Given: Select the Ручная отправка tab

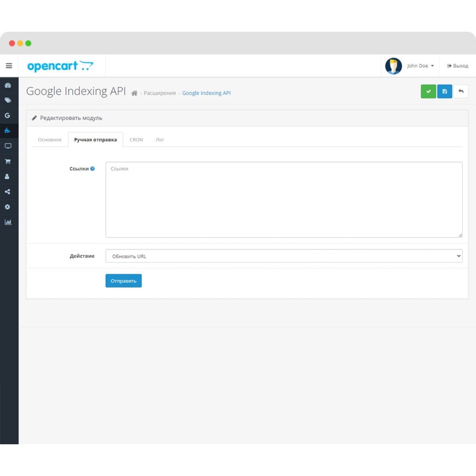Looking at the screenshot, I should [x=95, y=140].
